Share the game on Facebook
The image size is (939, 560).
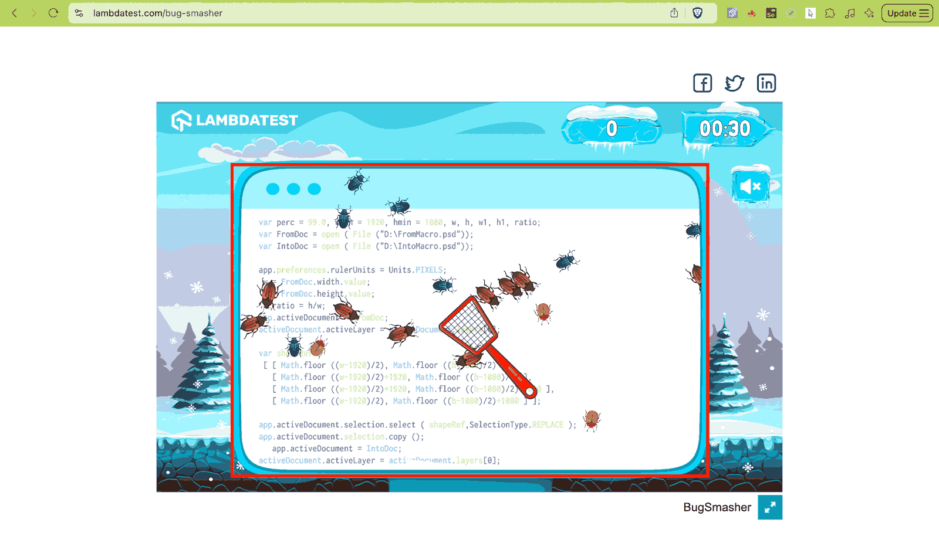pyautogui.click(x=702, y=83)
